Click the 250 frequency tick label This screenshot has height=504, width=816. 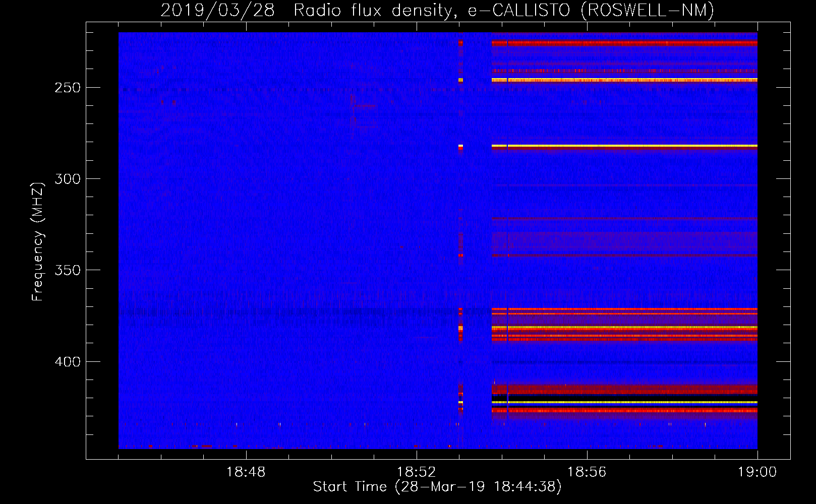[x=68, y=88]
